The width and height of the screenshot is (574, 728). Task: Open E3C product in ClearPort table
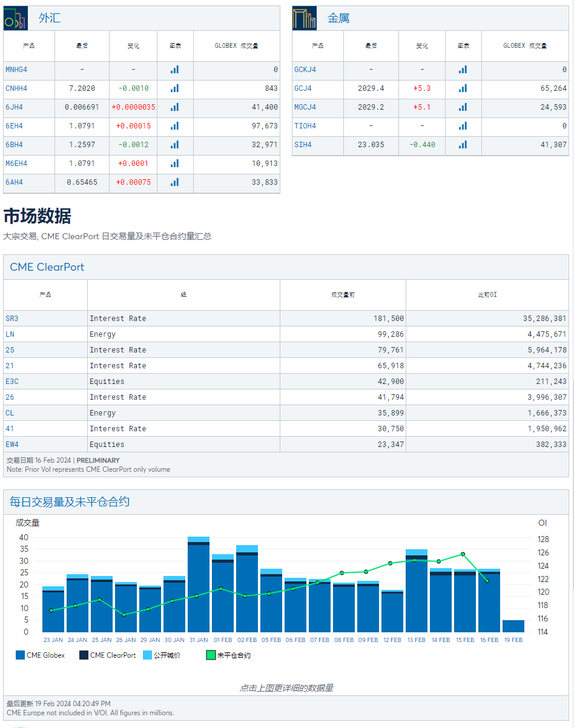12,382
